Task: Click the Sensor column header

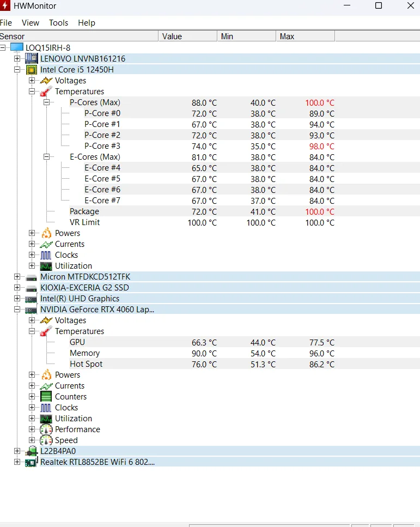Action: point(79,36)
